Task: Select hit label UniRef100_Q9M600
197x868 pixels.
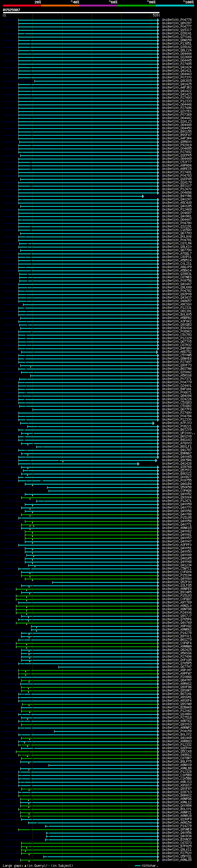Action: pyautogui.click(x=176, y=142)
